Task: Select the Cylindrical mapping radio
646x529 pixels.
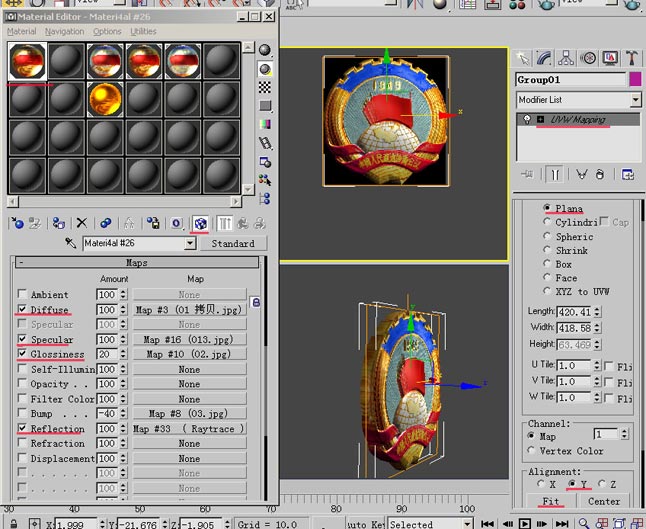Action: [547, 222]
